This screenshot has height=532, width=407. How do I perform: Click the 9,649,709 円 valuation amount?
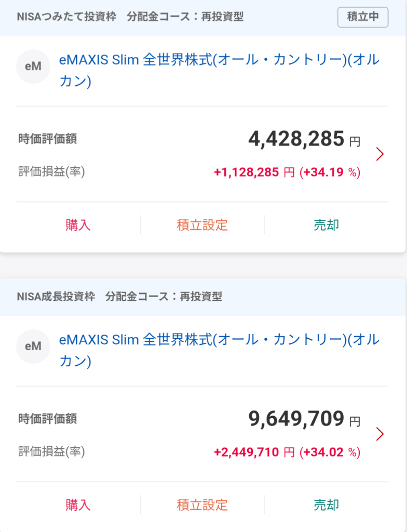pyautogui.click(x=304, y=419)
